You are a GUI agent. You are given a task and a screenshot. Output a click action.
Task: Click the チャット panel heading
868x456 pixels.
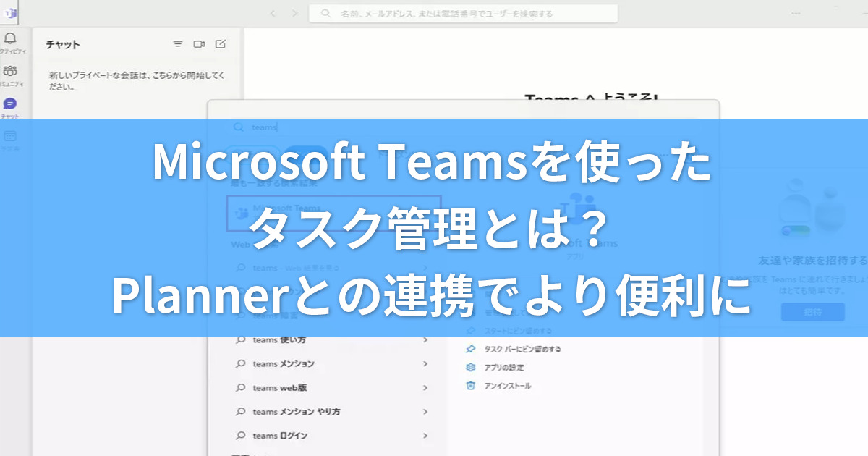[63, 44]
